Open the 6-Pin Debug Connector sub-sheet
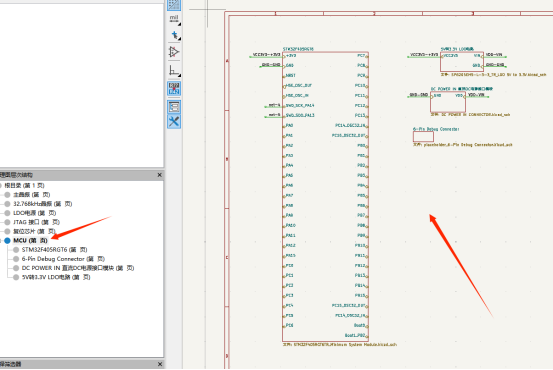The width and height of the screenshot is (553, 370). (63, 259)
